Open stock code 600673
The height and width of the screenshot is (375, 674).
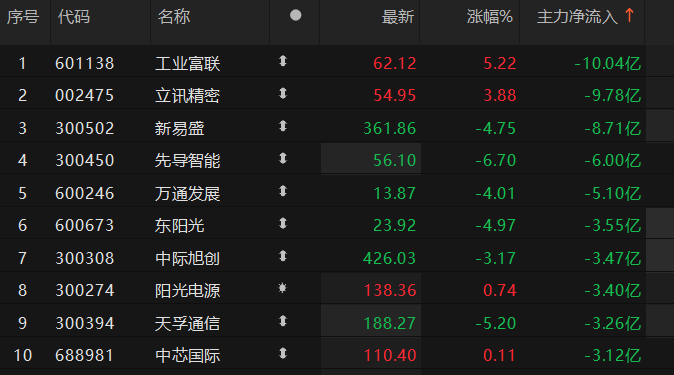(x=85, y=225)
